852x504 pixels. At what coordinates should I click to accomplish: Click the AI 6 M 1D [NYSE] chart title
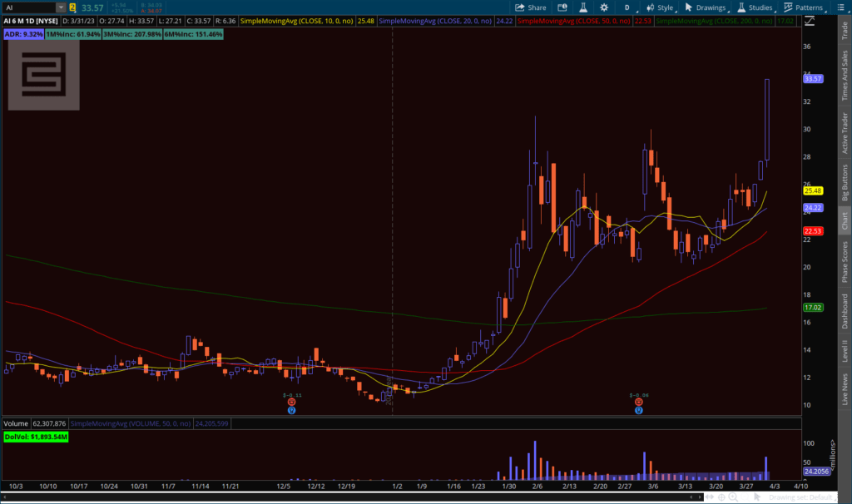pos(31,21)
